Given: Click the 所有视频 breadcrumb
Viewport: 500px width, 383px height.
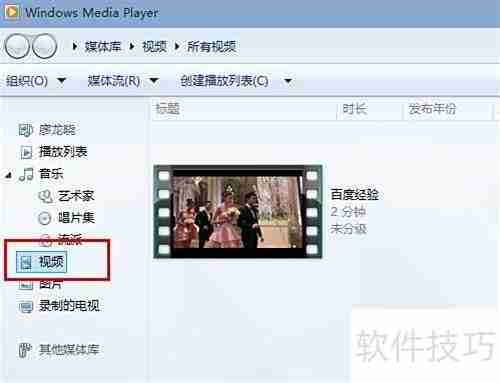Looking at the screenshot, I should (212, 46).
